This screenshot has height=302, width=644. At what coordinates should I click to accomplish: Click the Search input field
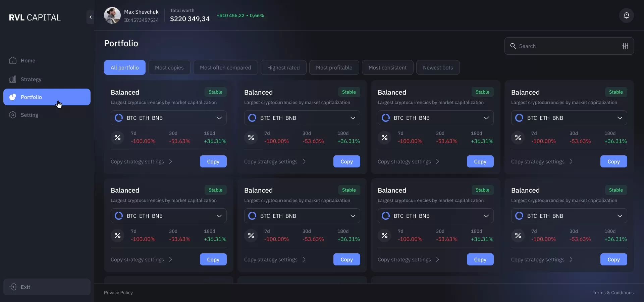tap(567, 46)
